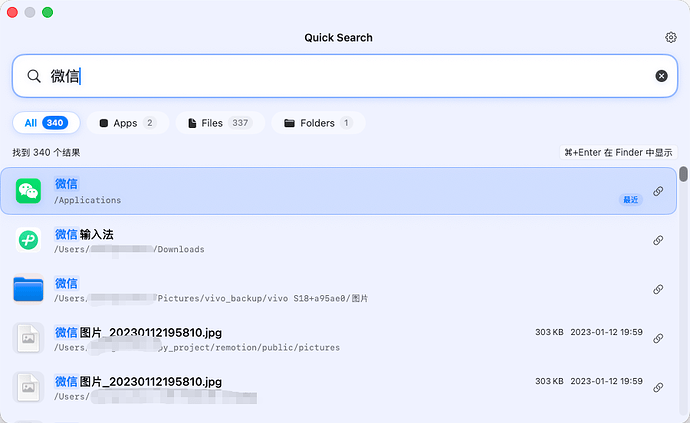Click the 微信输入法 app icon
Screen dimensions: 690x423
coord(29,240)
